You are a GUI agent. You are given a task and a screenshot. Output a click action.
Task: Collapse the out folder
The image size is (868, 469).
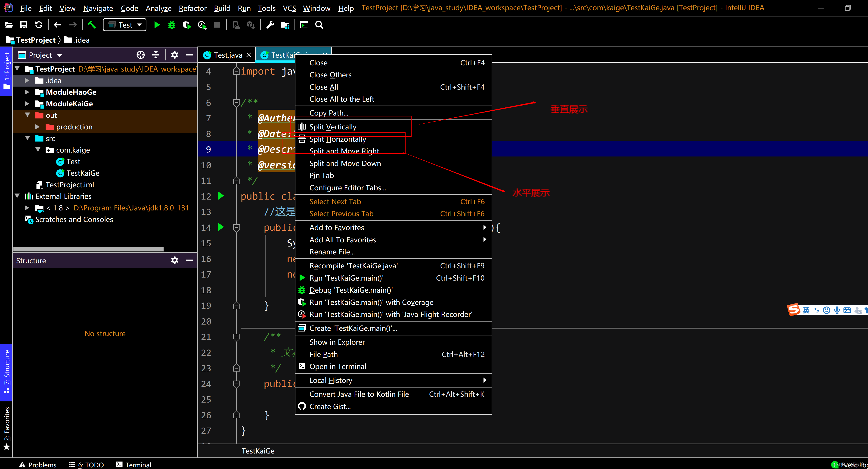click(28, 115)
